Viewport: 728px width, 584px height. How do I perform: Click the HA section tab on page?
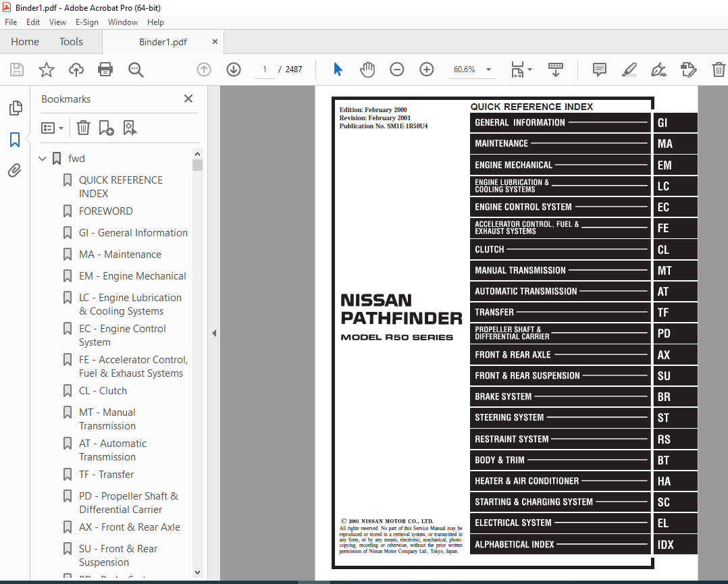[675, 481]
